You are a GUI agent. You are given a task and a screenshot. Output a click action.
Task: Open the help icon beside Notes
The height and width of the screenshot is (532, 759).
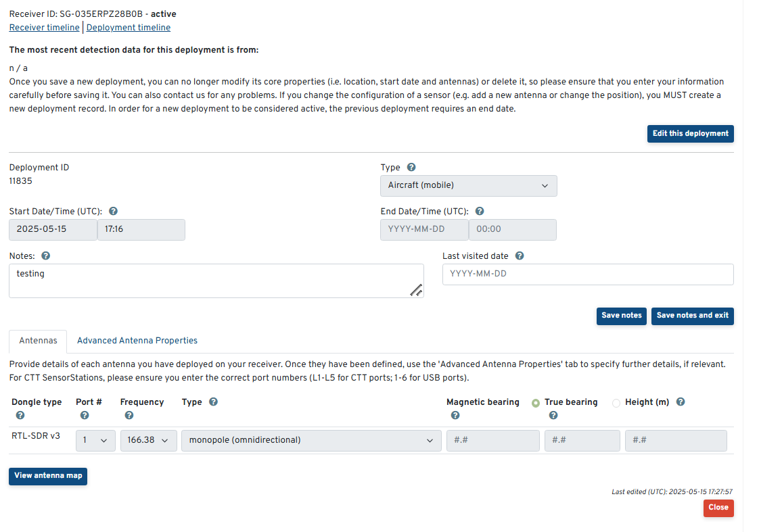[45, 256]
